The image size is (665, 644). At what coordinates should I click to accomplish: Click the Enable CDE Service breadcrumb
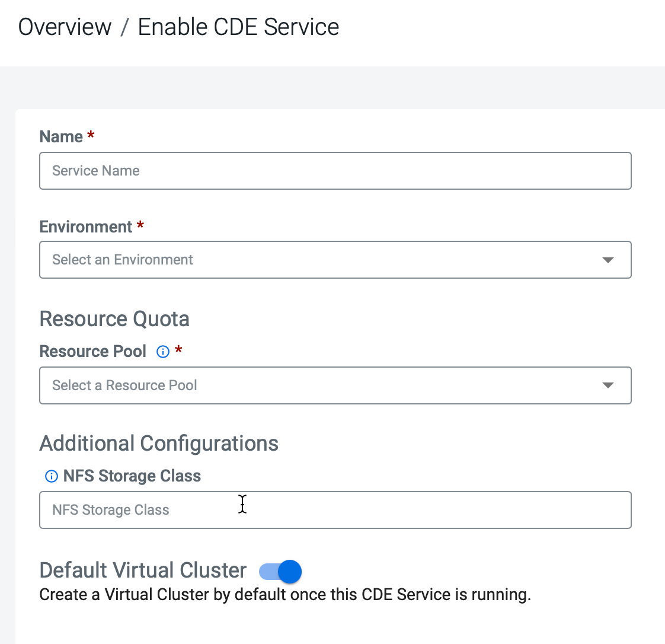238,27
